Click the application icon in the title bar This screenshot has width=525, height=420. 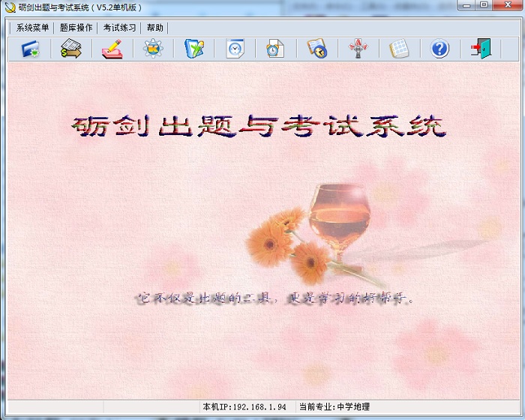[10, 7]
